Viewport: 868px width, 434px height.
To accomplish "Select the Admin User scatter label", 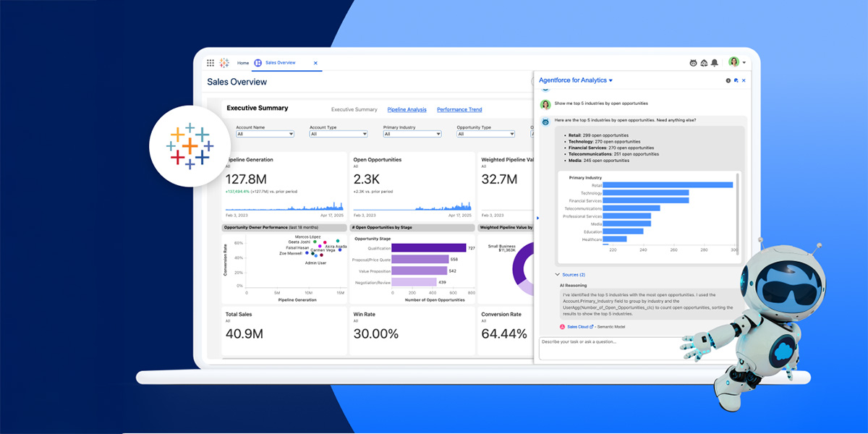I will click(315, 263).
